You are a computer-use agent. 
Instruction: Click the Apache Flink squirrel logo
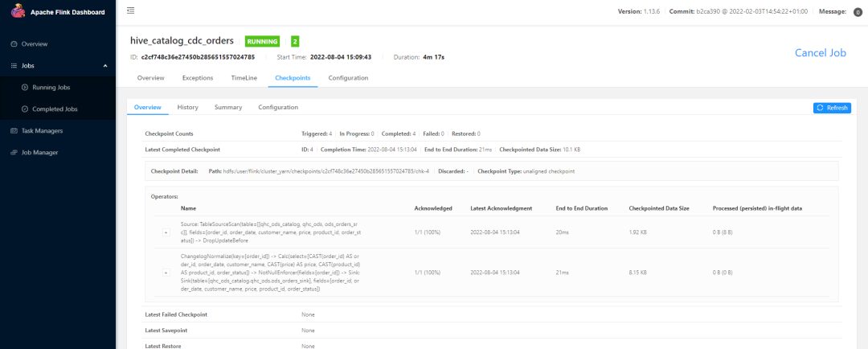click(18, 11)
